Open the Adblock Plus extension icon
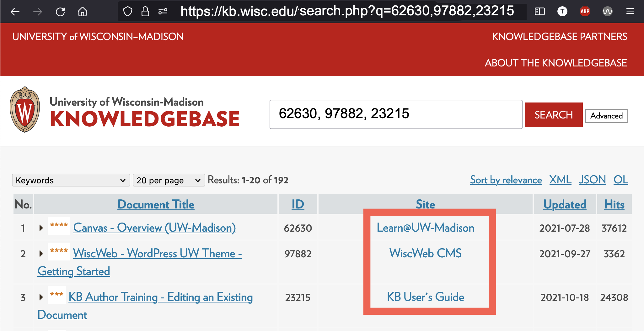 [x=585, y=12]
